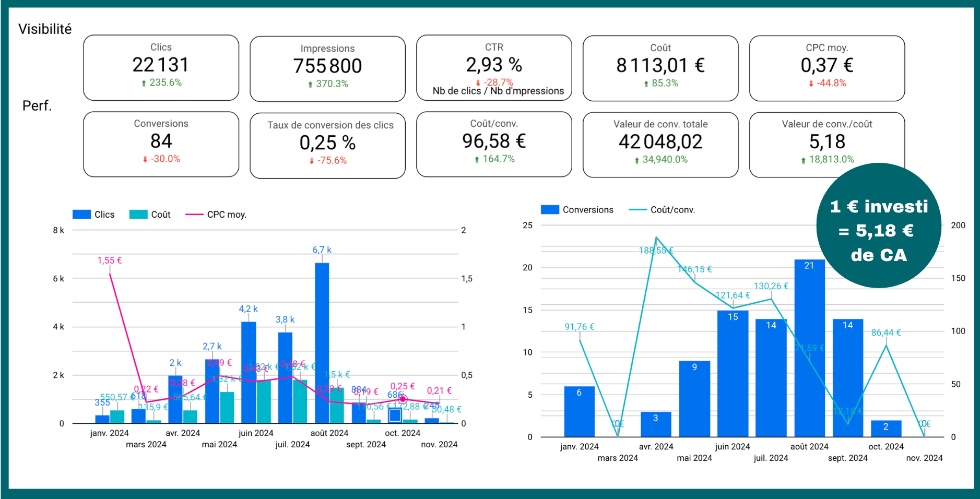Click the Coût scorecard value 8 113,01 €
980x499 pixels.
point(660,65)
